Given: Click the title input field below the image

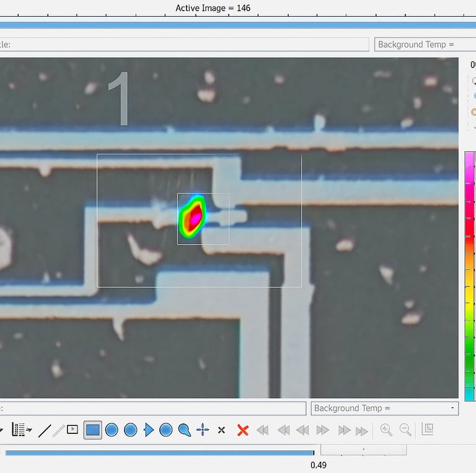Looking at the screenshot, I should 152,408.
